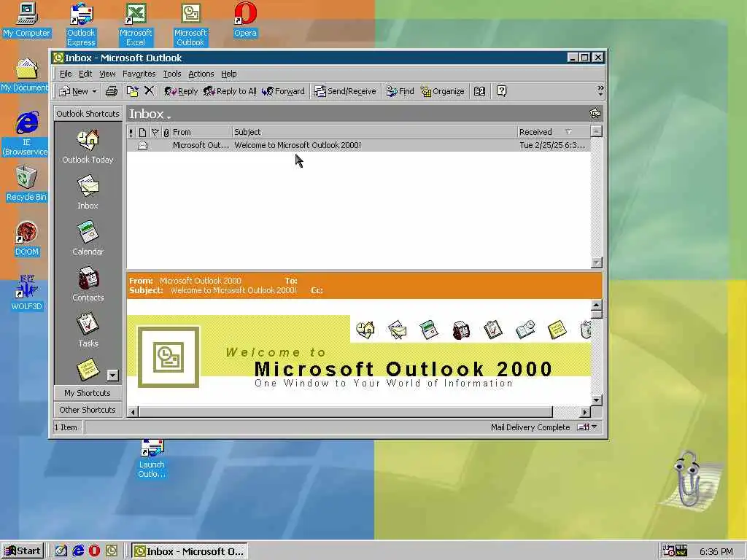The width and height of the screenshot is (747, 560).
Task: Open the Edit menu
Action: pos(85,74)
